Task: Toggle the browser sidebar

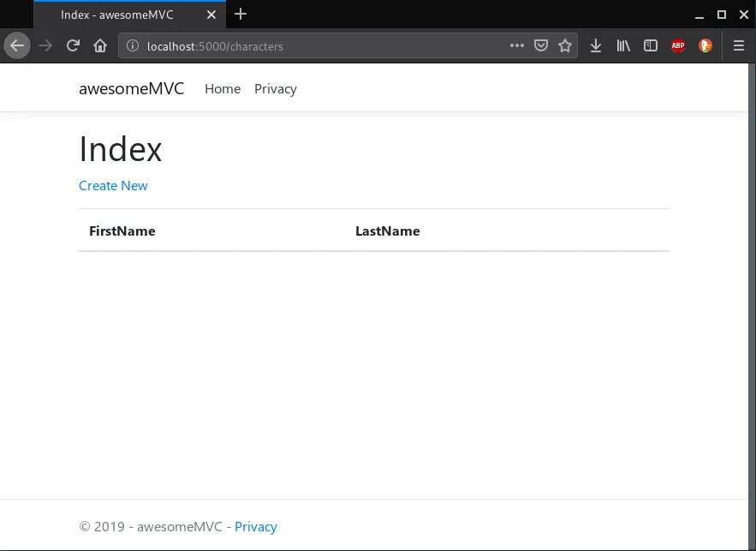Action: (x=651, y=45)
